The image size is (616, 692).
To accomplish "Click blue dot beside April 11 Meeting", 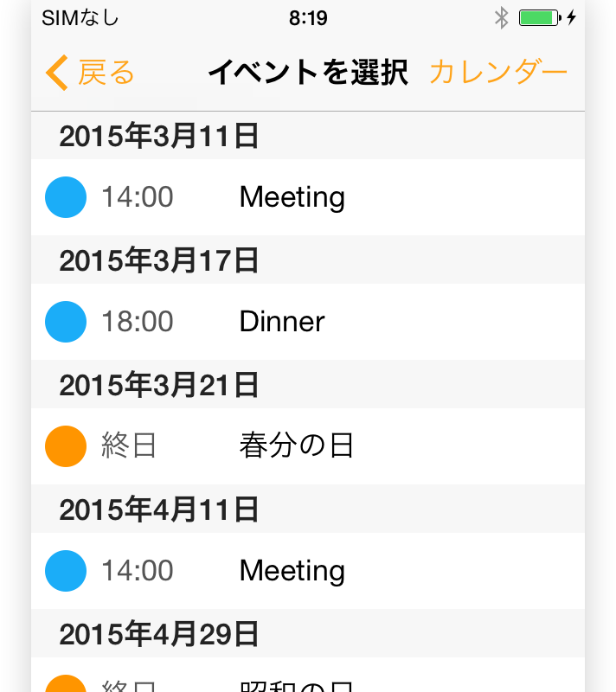I will point(66,571).
